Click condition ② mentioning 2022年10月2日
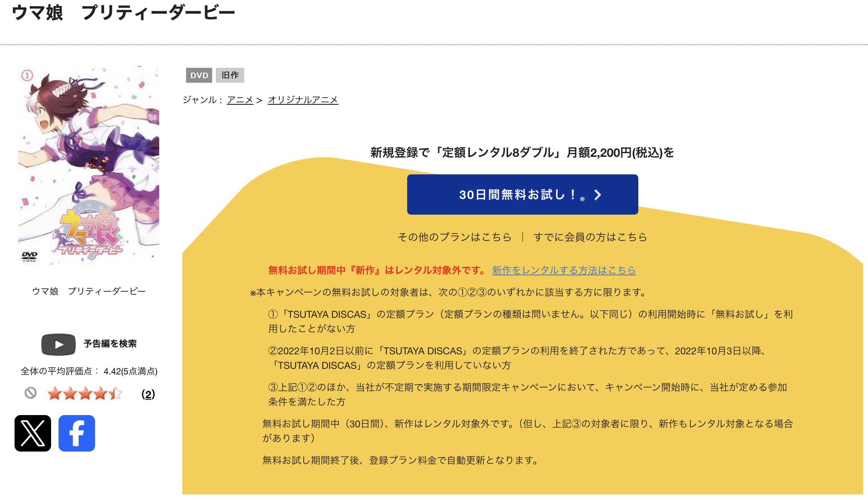The width and height of the screenshot is (868, 500). [x=518, y=358]
